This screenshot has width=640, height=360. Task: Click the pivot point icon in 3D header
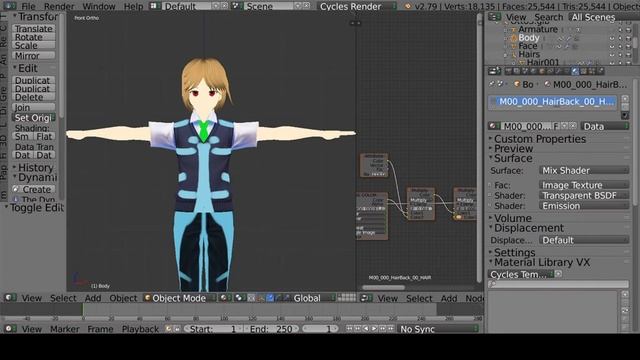(x=239, y=298)
